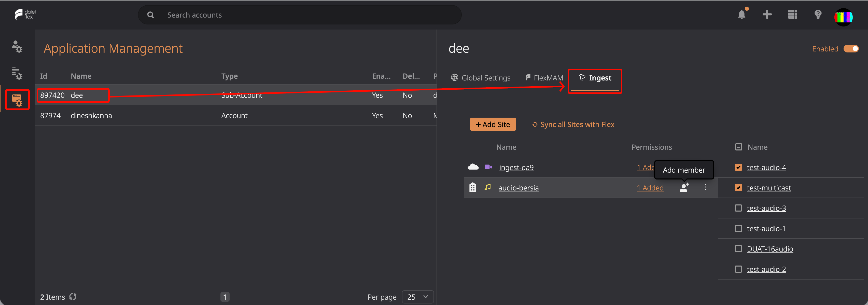The image size is (868, 305).
Task: Check the DUAT-16audio checkbox
Action: [x=738, y=249]
